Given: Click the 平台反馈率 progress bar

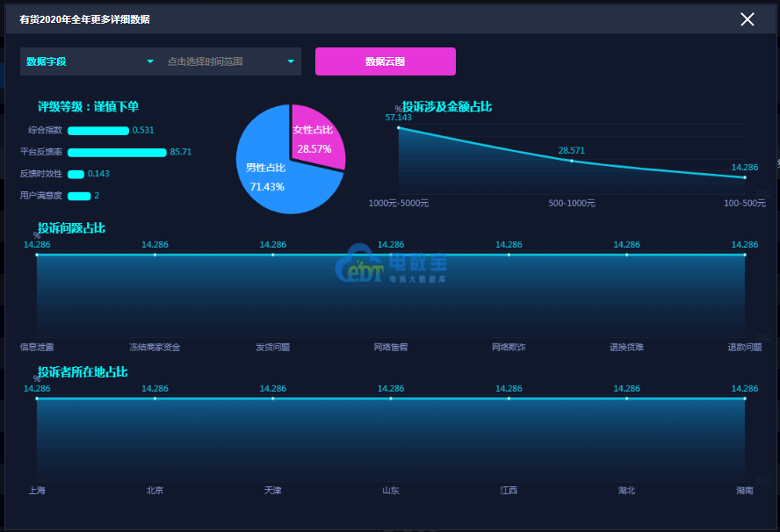Looking at the screenshot, I should tap(117, 152).
